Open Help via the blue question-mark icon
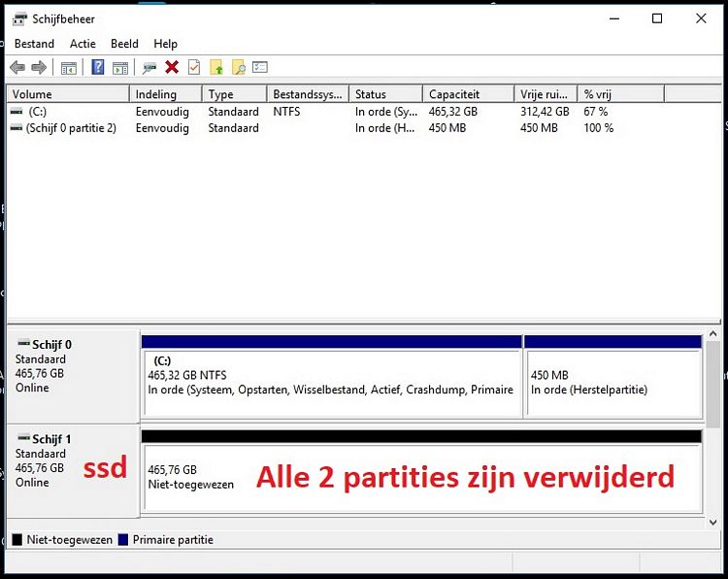Screen dimensions: 728x579 pos(97,67)
